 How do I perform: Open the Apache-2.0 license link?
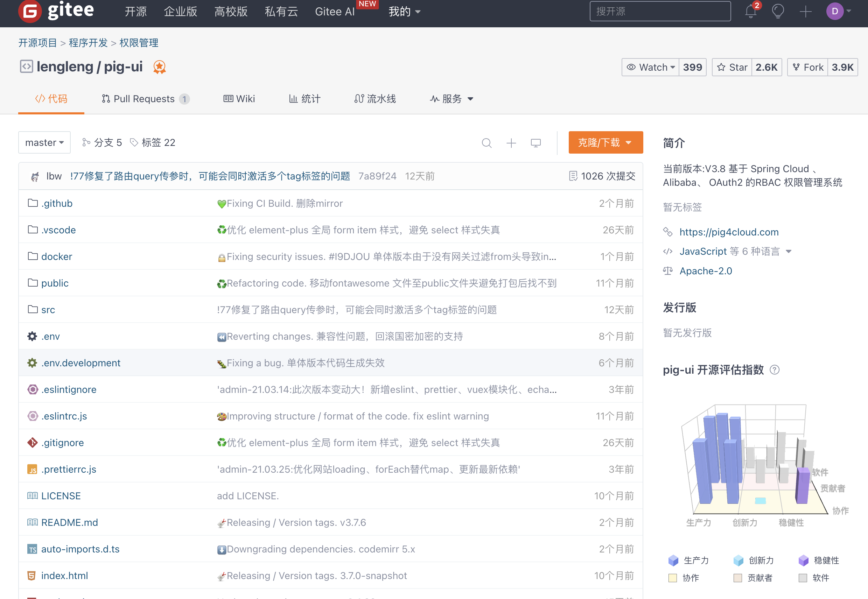(x=706, y=271)
